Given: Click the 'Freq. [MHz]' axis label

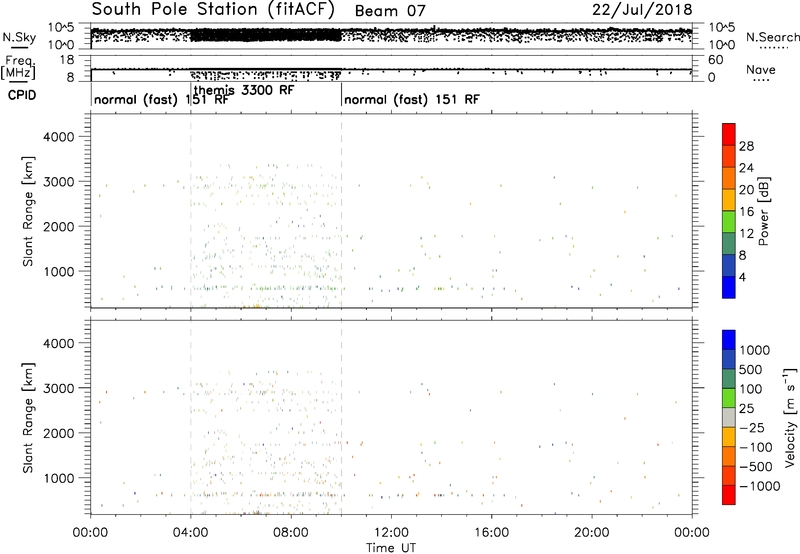Looking at the screenshot, I should click(x=19, y=68).
